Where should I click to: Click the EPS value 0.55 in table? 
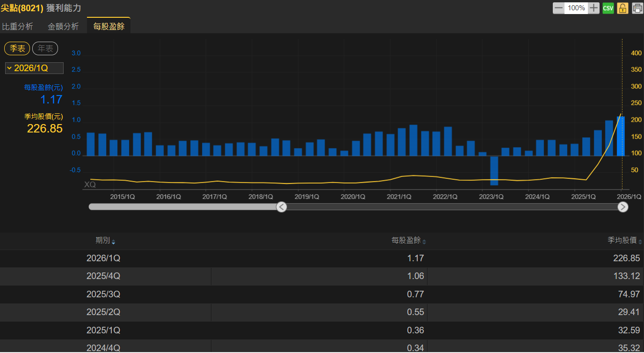[x=415, y=312]
